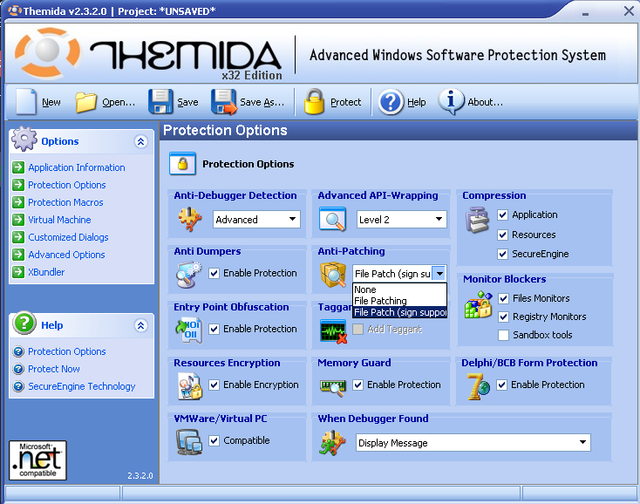Open the API-Wrapping Level 2 dropdown

(402, 220)
